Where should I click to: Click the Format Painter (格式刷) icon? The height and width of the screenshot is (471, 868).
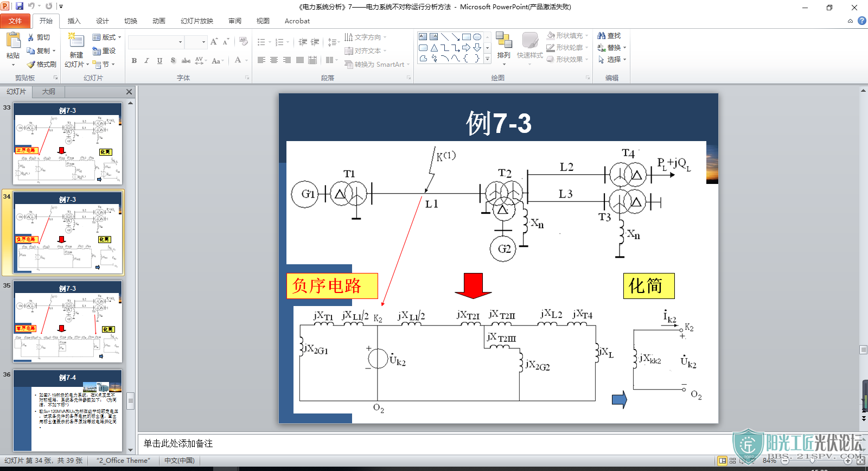(31, 65)
